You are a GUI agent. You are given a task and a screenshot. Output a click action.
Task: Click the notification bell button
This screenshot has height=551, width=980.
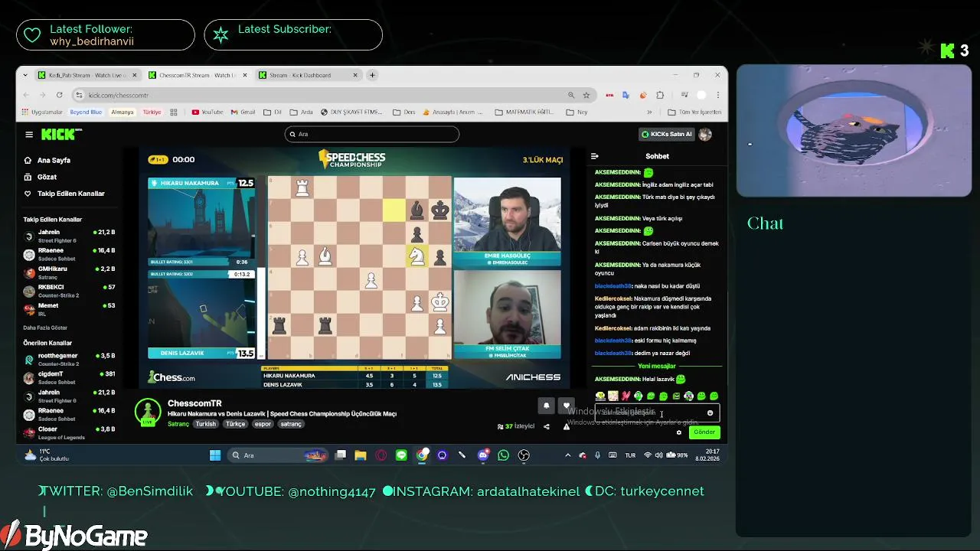(546, 406)
